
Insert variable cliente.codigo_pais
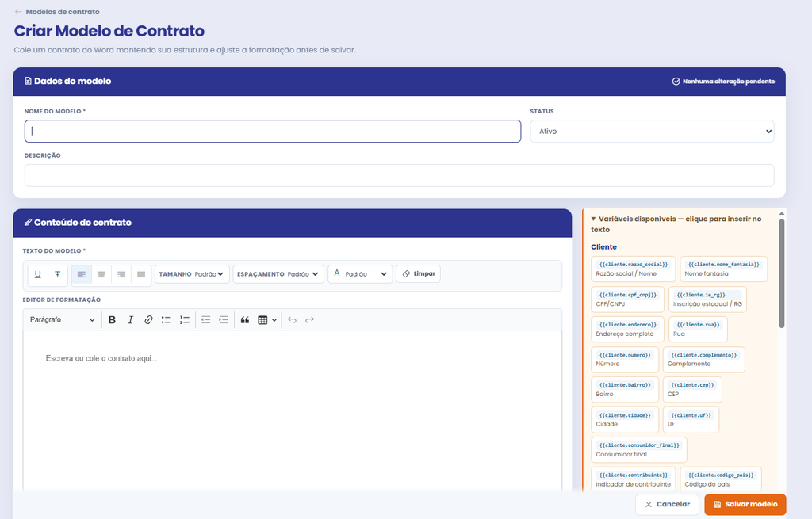tap(721, 479)
